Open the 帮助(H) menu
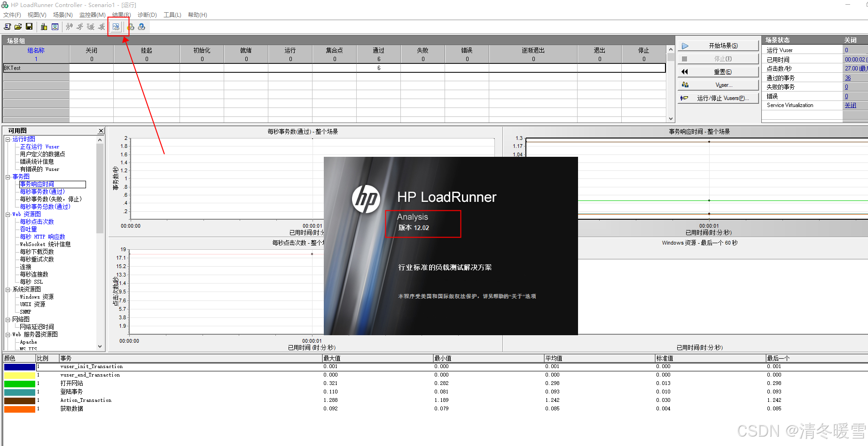This screenshot has width=868, height=446. (197, 15)
